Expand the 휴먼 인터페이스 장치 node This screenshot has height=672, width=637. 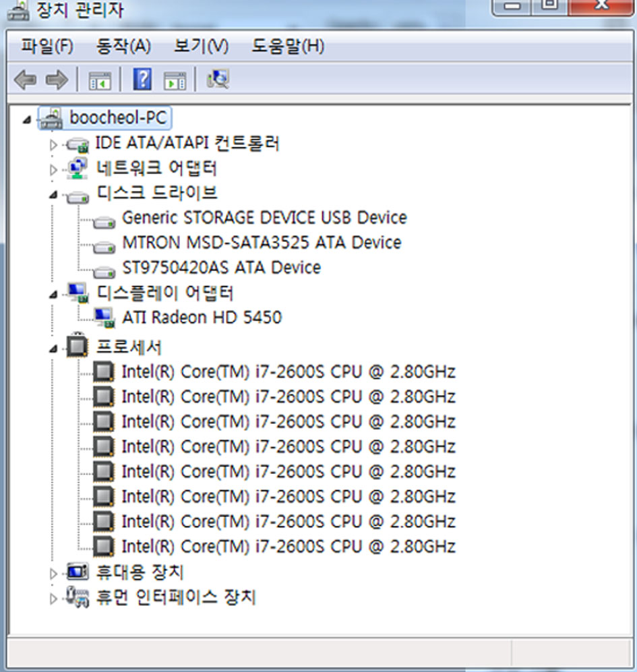53,599
